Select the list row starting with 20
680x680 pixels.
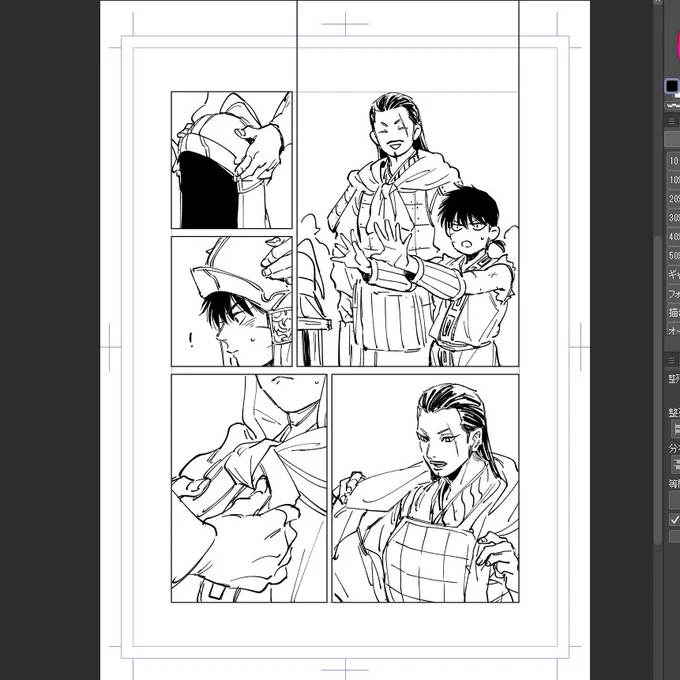pyautogui.click(x=673, y=199)
